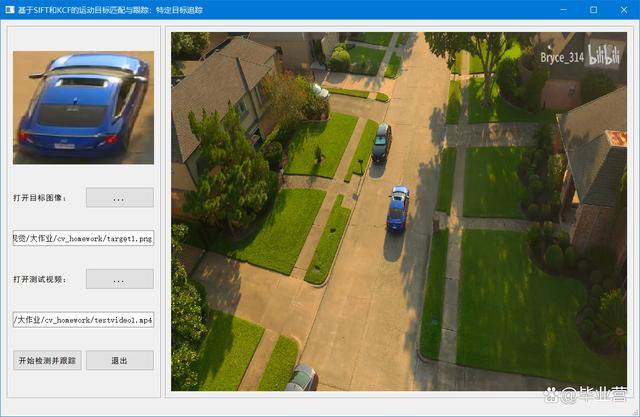Click the 打开目标图像 label

[x=40, y=198]
